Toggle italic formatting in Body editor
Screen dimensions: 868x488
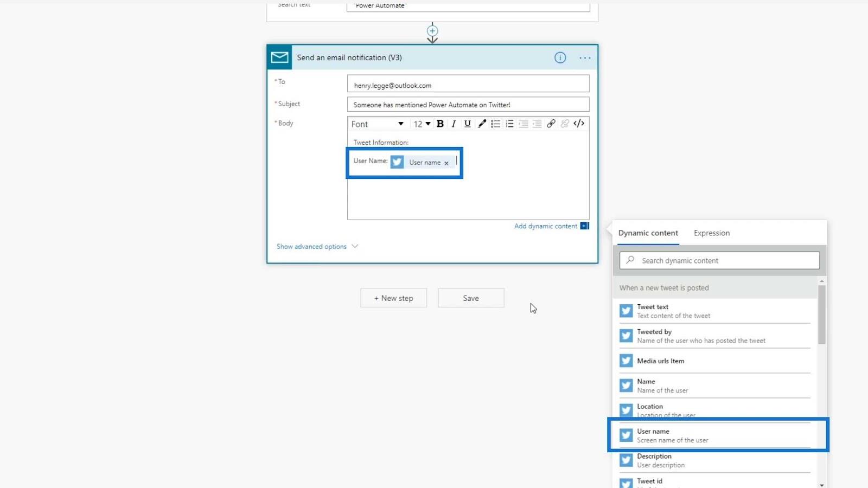454,124
